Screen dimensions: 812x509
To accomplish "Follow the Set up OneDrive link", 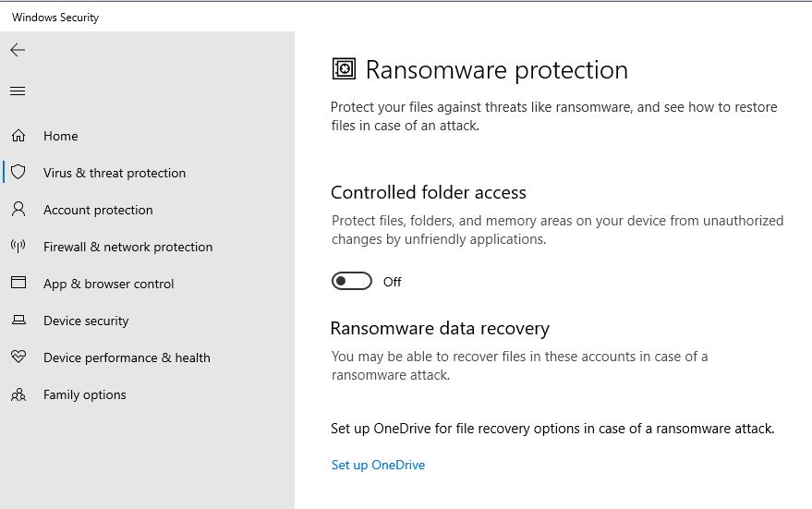I will coord(378,465).
